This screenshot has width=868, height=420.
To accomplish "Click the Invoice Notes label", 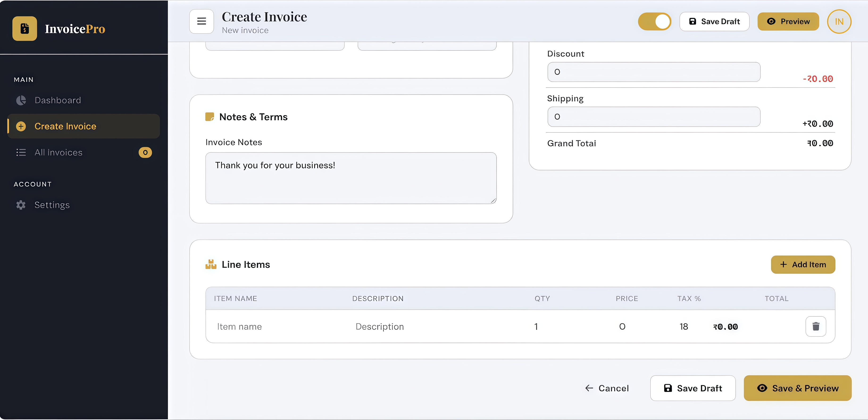I will coord(234,142).
